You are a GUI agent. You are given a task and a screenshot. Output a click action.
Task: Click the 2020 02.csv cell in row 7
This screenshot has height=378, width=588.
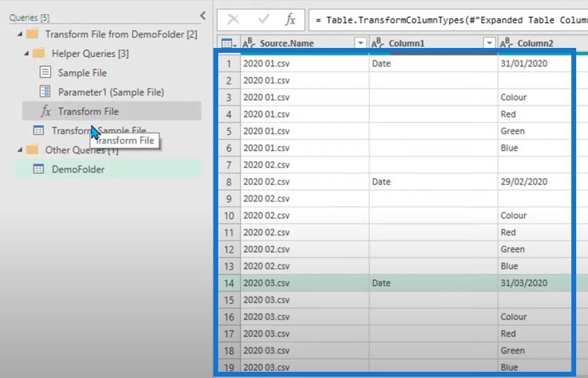pyautogui.click(x=305, y=165)
